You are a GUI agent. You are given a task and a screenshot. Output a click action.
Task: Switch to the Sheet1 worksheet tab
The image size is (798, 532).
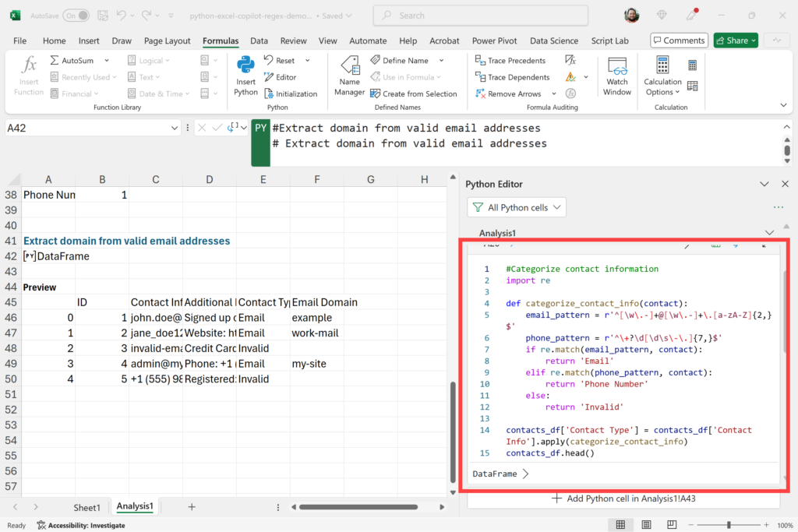click(87, 507)
